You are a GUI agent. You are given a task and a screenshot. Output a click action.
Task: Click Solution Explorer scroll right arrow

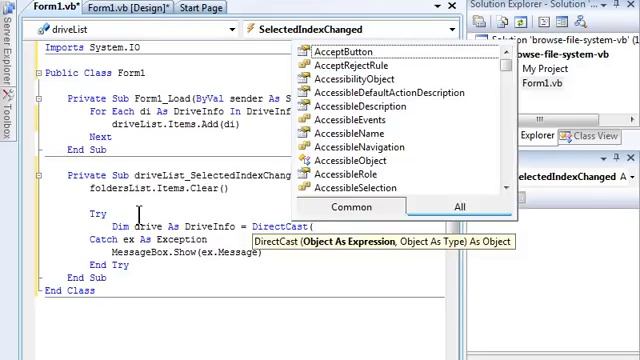coord(632,119)
